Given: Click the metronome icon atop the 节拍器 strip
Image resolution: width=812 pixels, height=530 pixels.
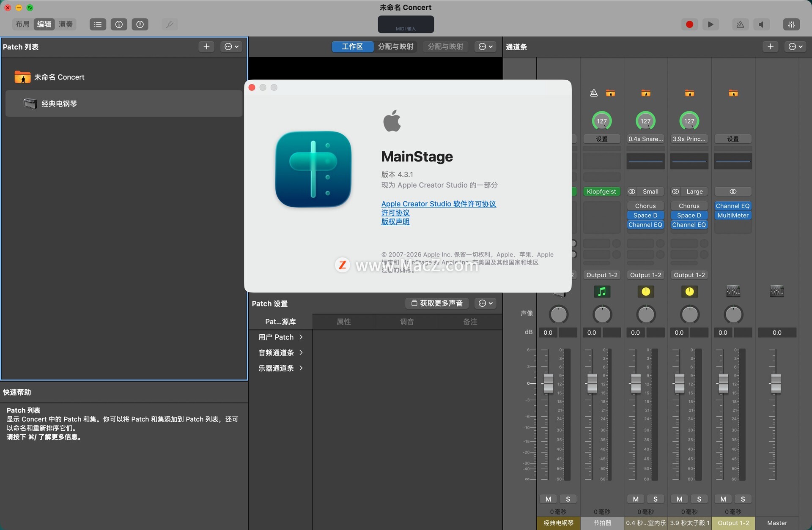Looking at the screenshot, I should [x=594, y=93].
